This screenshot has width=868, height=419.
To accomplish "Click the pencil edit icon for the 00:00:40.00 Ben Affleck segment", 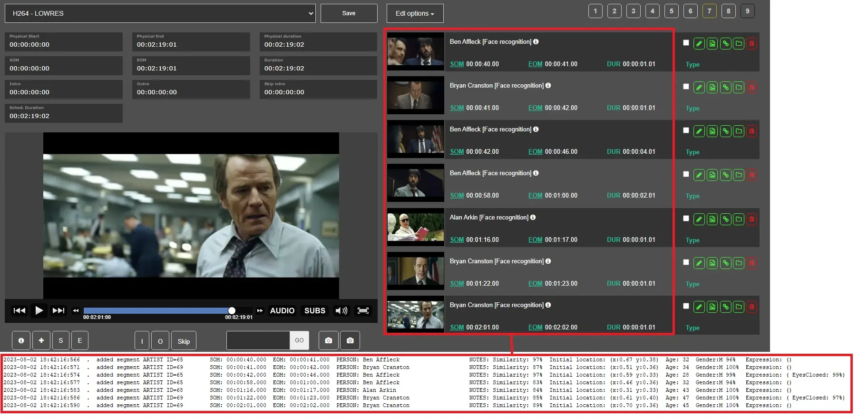I will coord(699,44).
